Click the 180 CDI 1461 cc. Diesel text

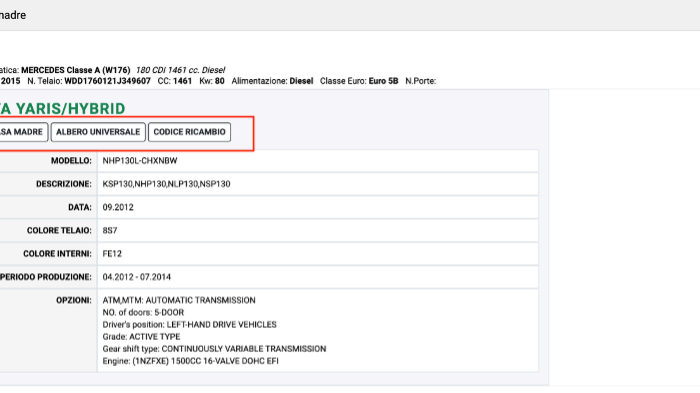pos(180,70)
